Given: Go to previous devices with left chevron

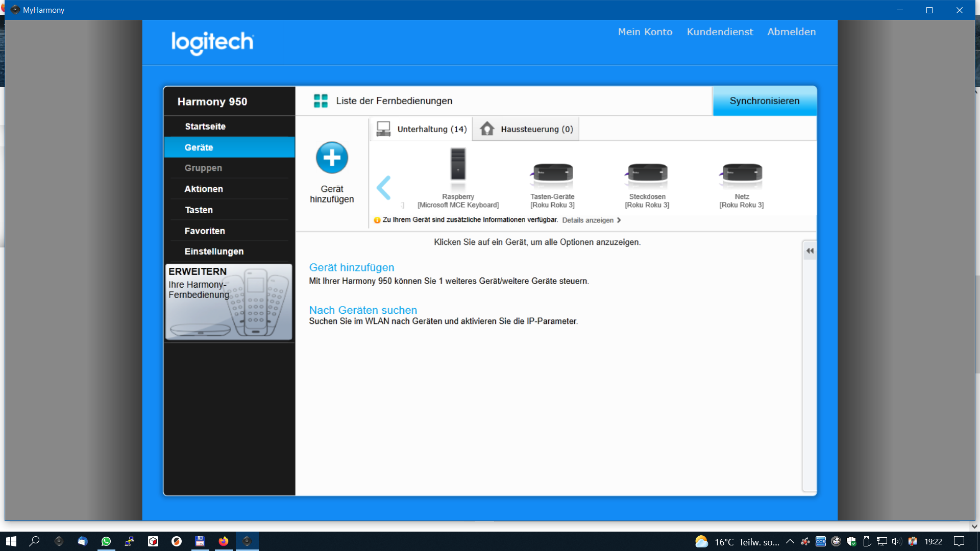Looking at the screenshot, I should [384, 188].
